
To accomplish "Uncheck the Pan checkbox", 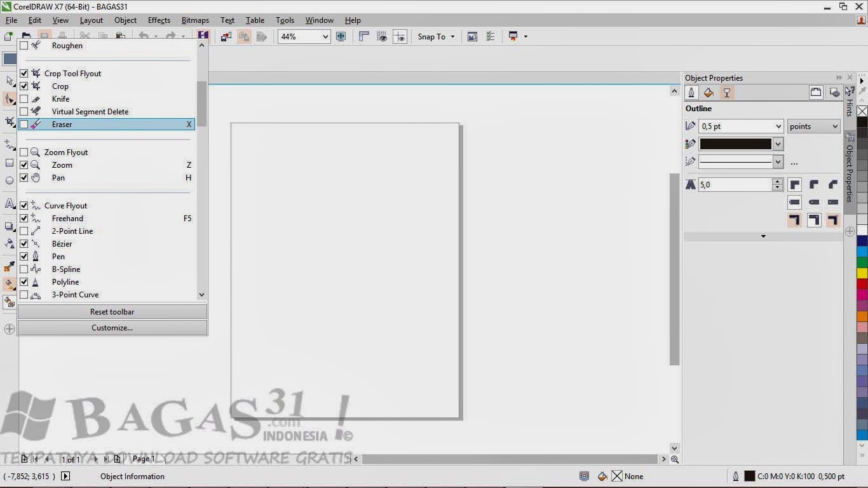I will coord(24,178).
